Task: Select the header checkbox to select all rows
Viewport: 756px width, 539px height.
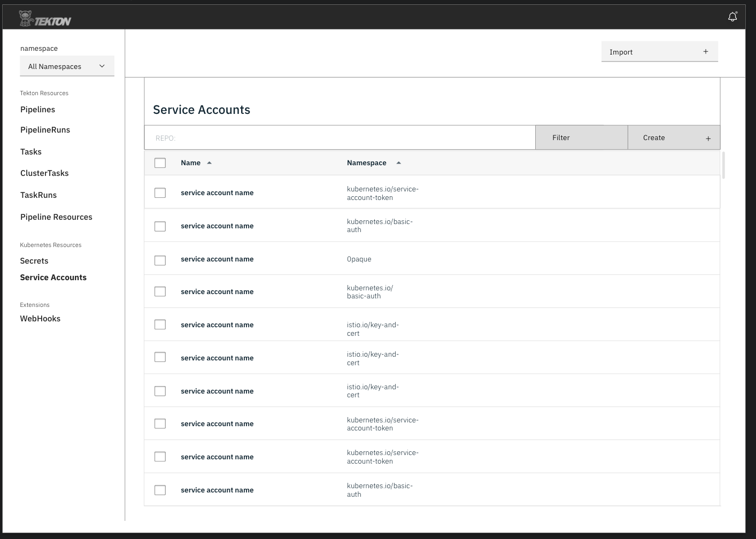Action: pos(160,163)
